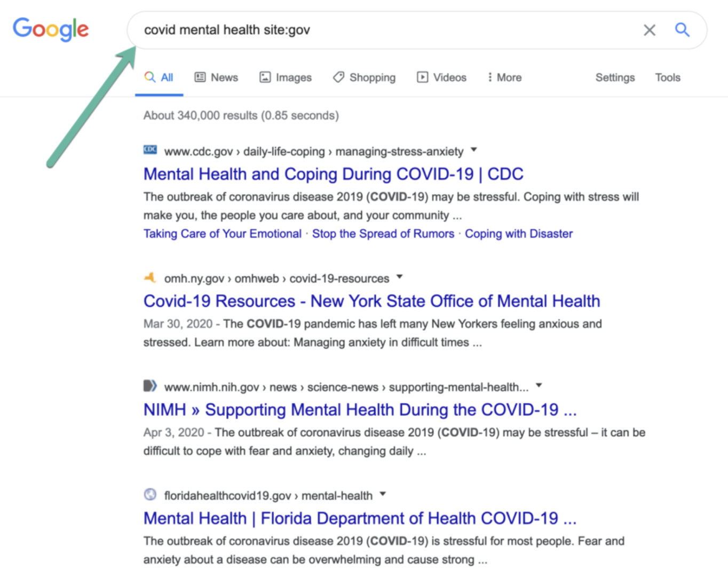This screenshot has width=728, height=569.
Task: Expand dropdown arrow beside nimh.nih.gov URL
Action: [x=539, y=385]
